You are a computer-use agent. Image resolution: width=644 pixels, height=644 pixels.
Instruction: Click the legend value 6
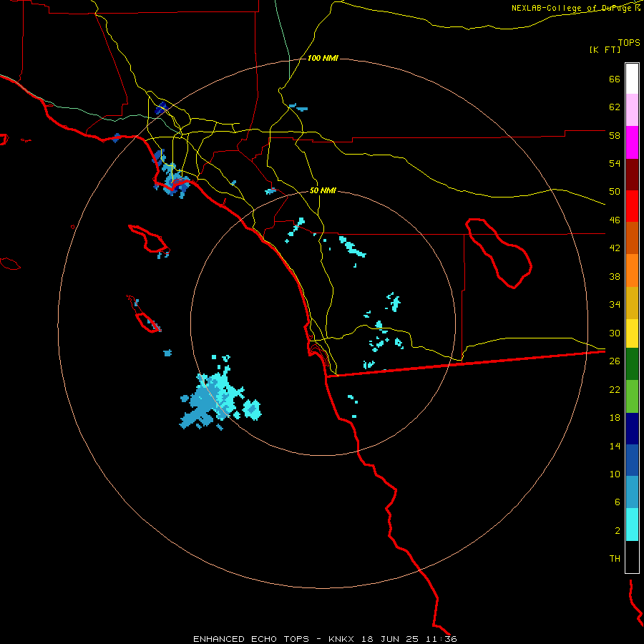(x=618, y=502)
